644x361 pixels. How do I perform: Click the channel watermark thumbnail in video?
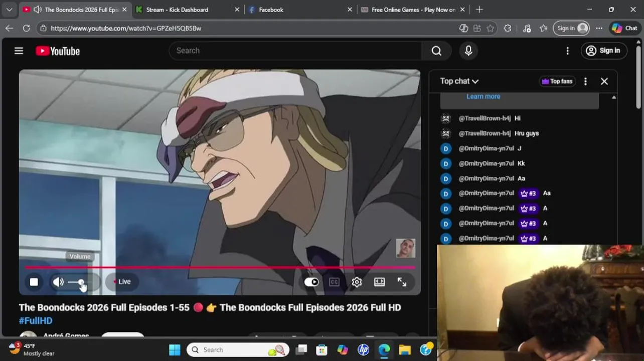click(x=405, y=248)
